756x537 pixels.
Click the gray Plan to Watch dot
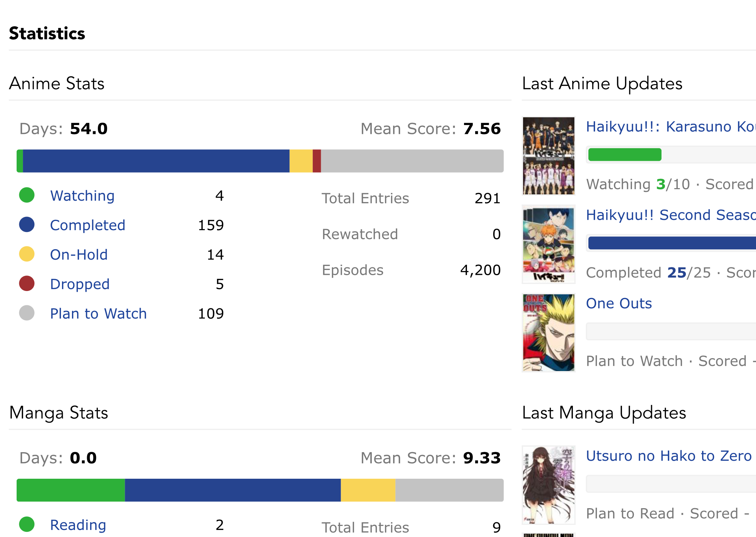tap(27, 313)
